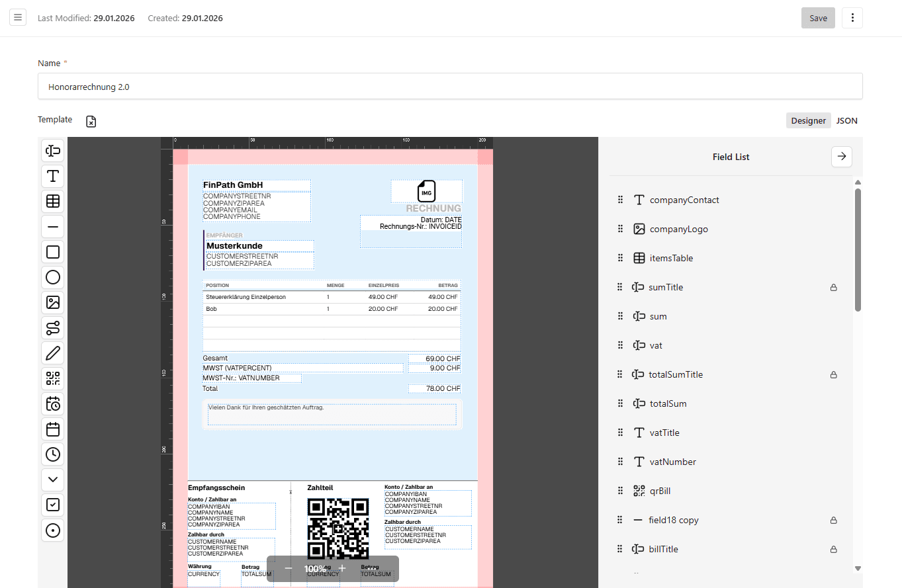The image size is (902, 588).
Task: Open the three-dot options menu at top right
Action: pos(852,18)
